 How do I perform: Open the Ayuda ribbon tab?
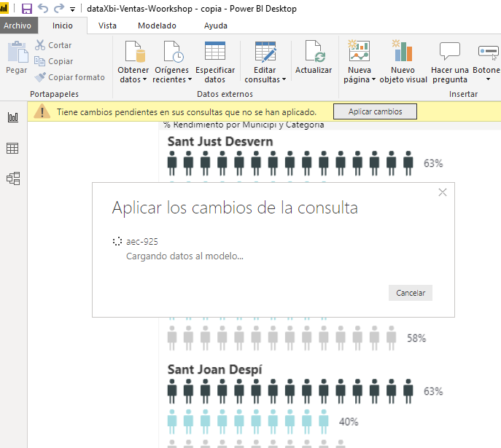click(x=216, y=25)
